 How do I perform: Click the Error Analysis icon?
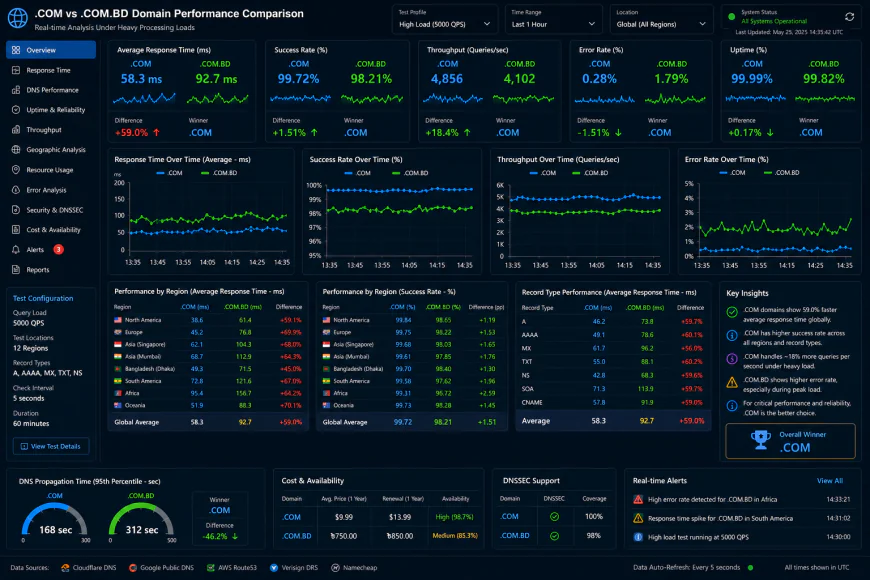point(16,190)
